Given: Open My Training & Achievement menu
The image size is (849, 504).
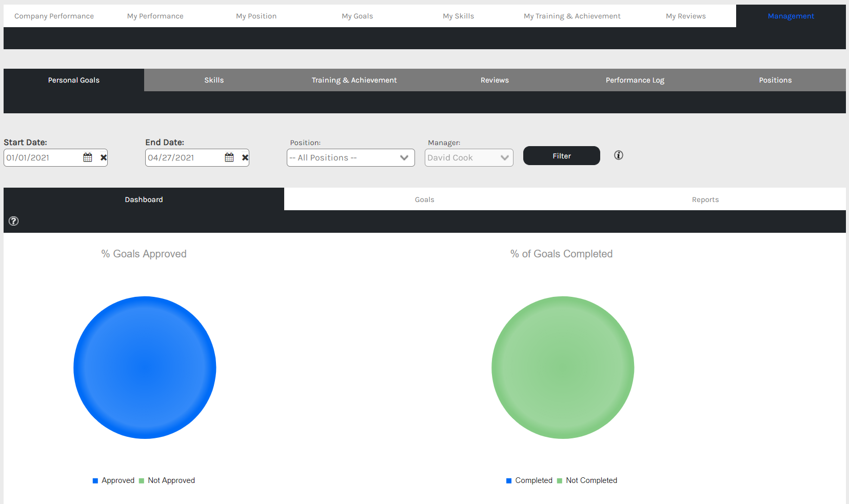Looking at the screenshot, I should (572, 16).
